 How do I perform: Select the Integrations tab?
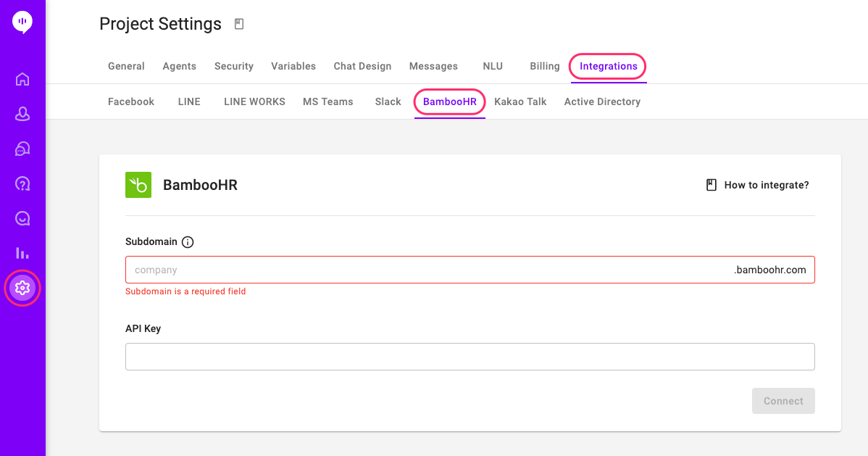click(609, 67)
